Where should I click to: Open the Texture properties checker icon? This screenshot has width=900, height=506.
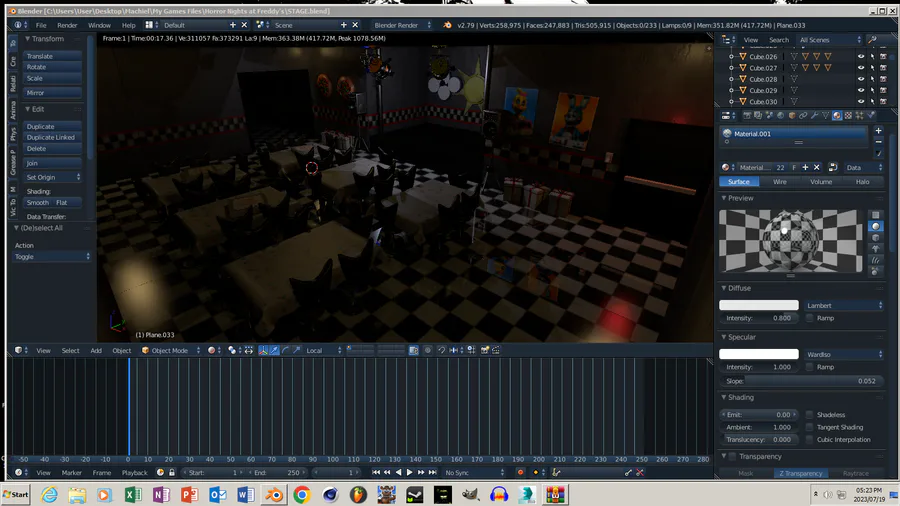tap(848, 115)
